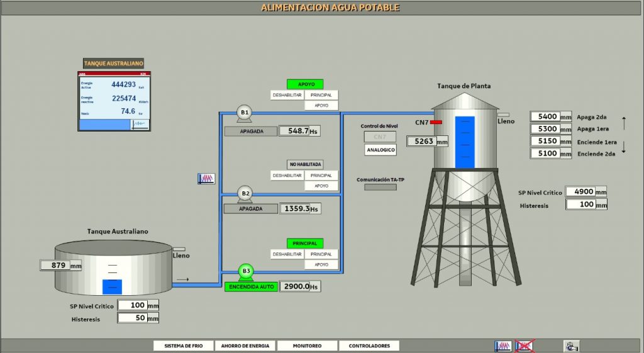
Task: Set pump B1 to DESHABILITAR
Action: tap(287, 95)
